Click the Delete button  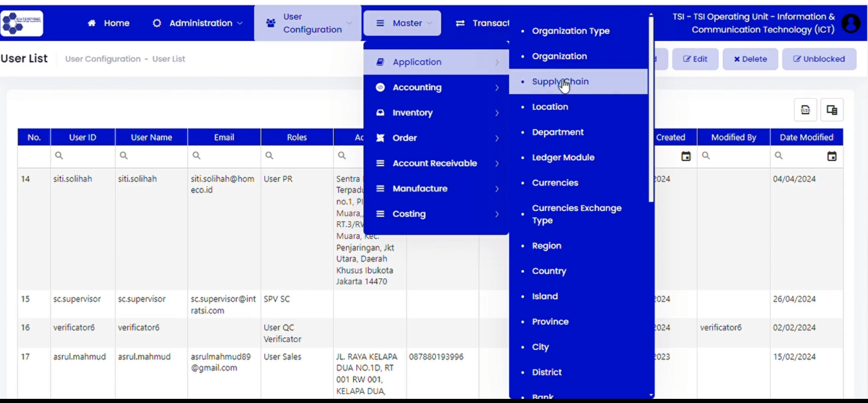point(750,59)
